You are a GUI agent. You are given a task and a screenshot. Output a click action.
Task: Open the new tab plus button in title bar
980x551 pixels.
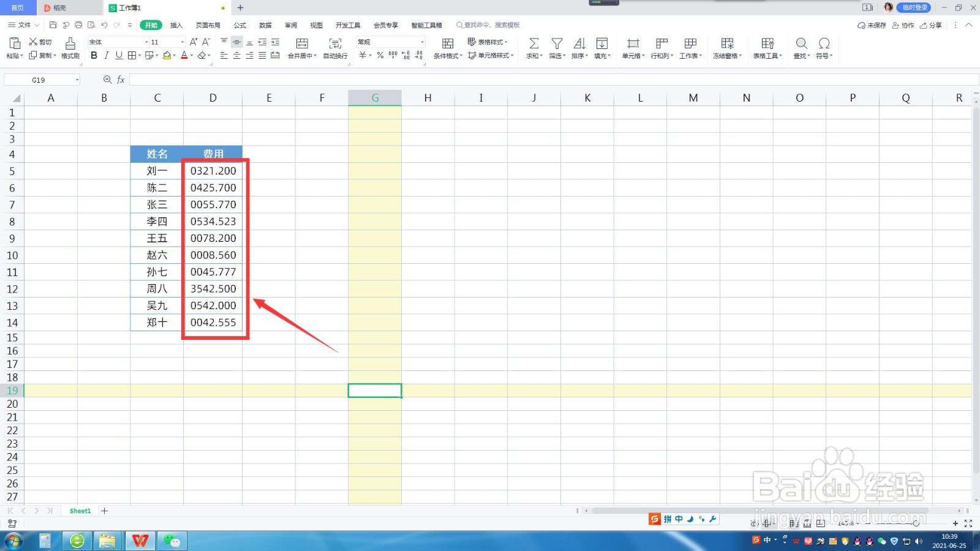point(240,8)
